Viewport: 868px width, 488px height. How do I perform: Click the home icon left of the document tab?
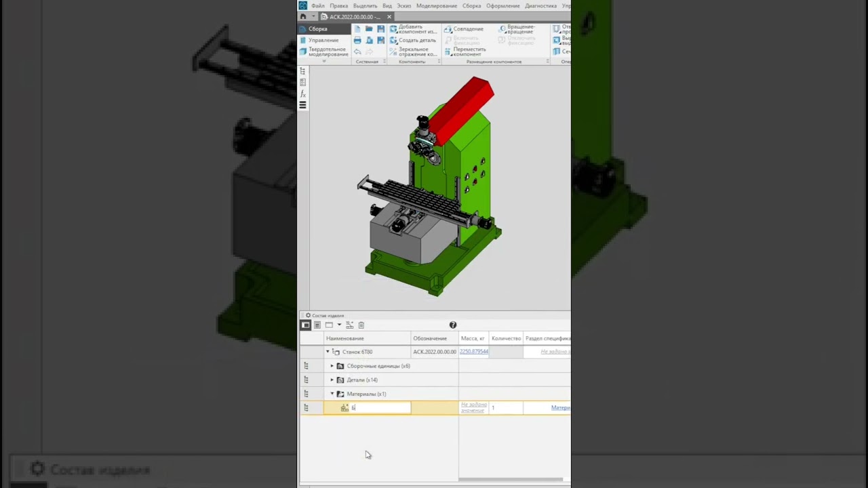[303, 17]
